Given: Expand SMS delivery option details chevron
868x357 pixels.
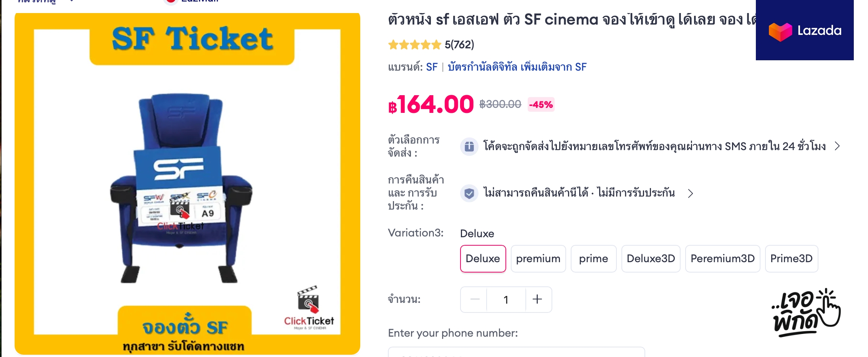Looking at the screenshot, I should 837,146.
